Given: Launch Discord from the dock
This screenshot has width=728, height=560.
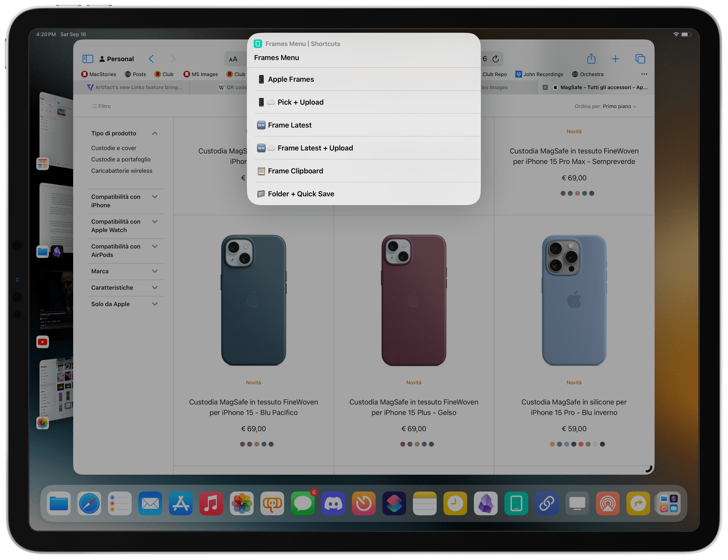Looking at the screenshot, I should pyautogui.click(x=333, y=503).
